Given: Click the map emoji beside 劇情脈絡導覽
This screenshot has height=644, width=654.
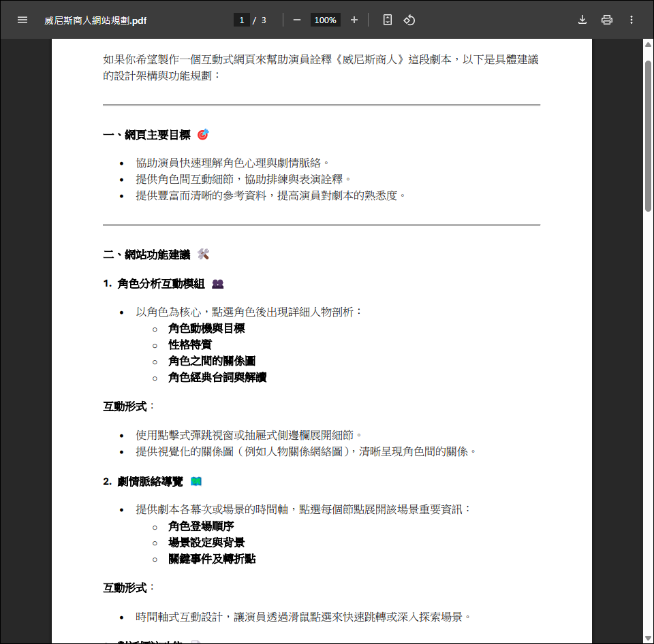Looking at the screenshot, I should point(196,482).
